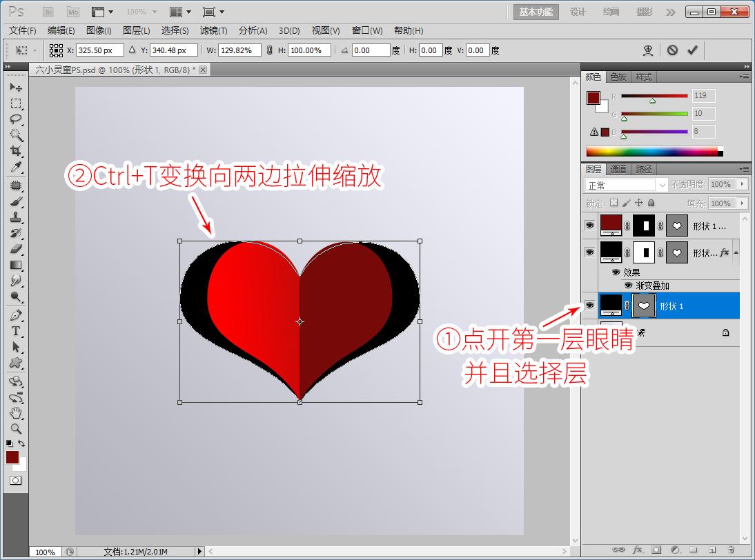Switch to warp mode icon in options bar
Image resolution: width=755 pixels, height=560 pixels.
[648, 50]
